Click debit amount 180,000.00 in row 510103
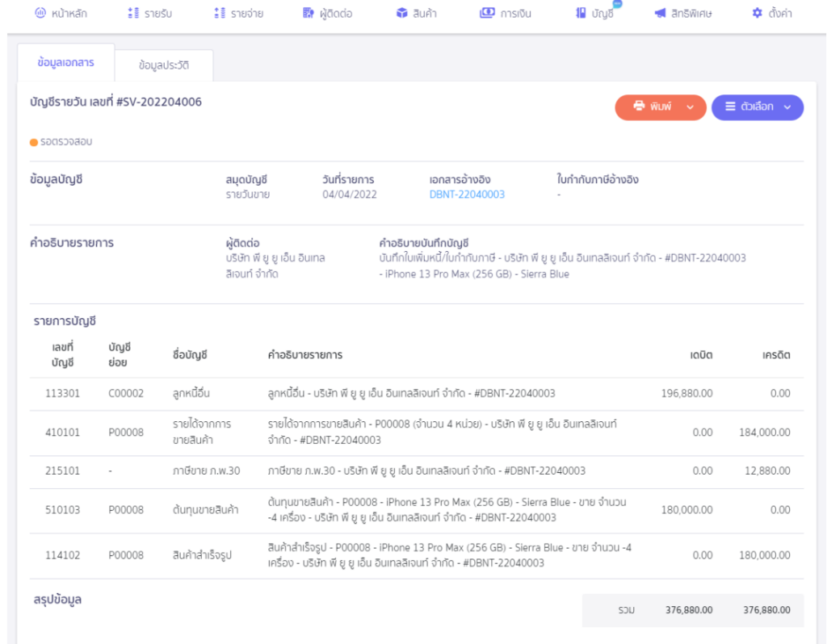 point(686,509)
